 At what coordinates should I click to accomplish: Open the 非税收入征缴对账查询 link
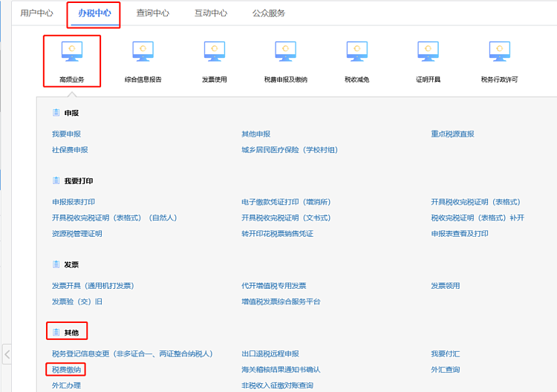coord(278,385)
